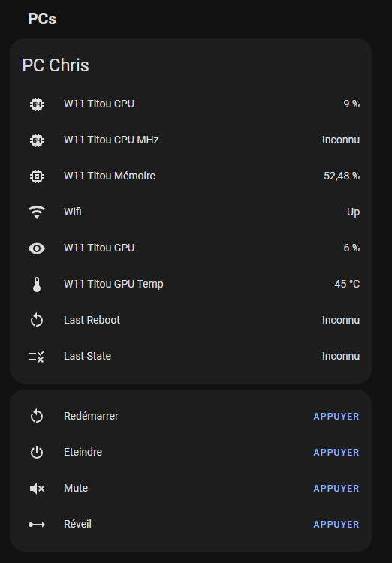Click the Eteindre power icon
This screenshot has width=392, height=563.
click(37, 453)
